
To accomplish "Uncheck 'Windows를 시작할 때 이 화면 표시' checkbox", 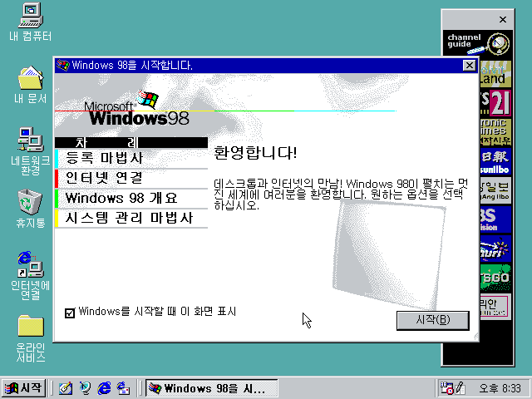I will [70, 313].
